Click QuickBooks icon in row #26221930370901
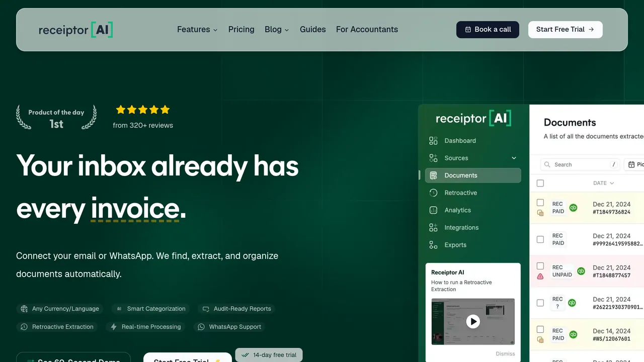This screenshot has height=362, width=644. coord(572,303)
